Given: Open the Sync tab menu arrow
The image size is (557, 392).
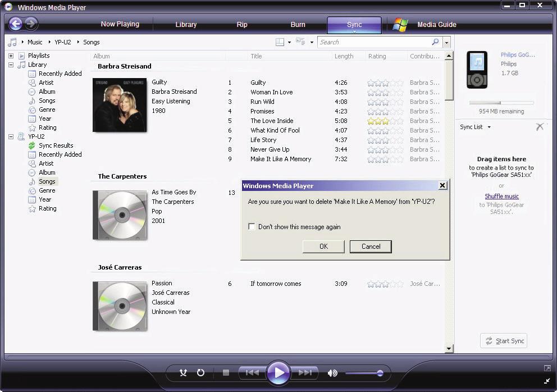Looking at the screenshot, I should [354, 31].
